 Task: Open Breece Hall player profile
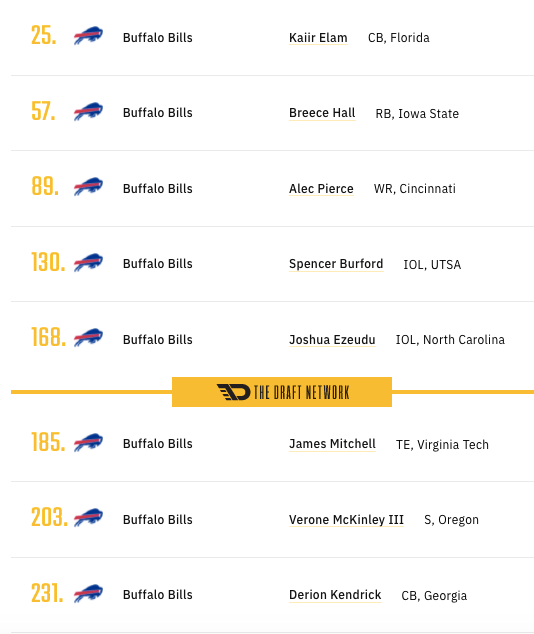(322, 113)
